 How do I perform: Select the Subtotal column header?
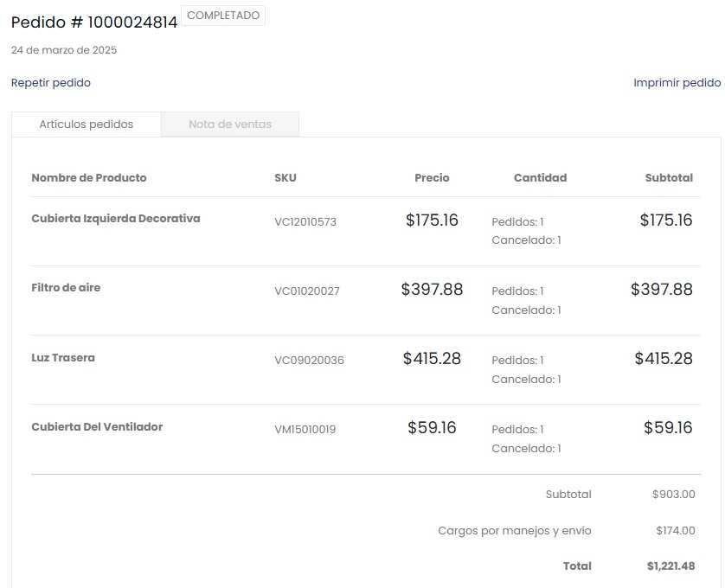point(669,177)
